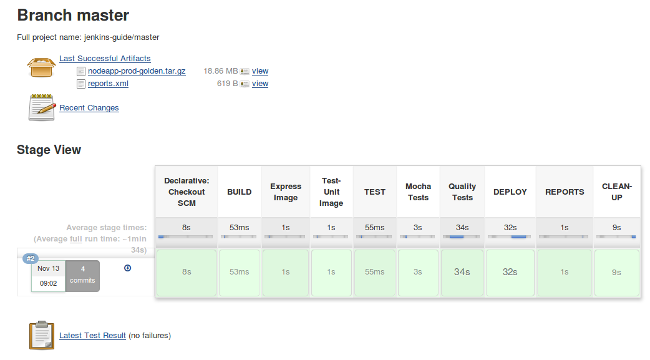
Task: Select the #2 build badge
Action: pyautogui.click(x=30, y=259)
